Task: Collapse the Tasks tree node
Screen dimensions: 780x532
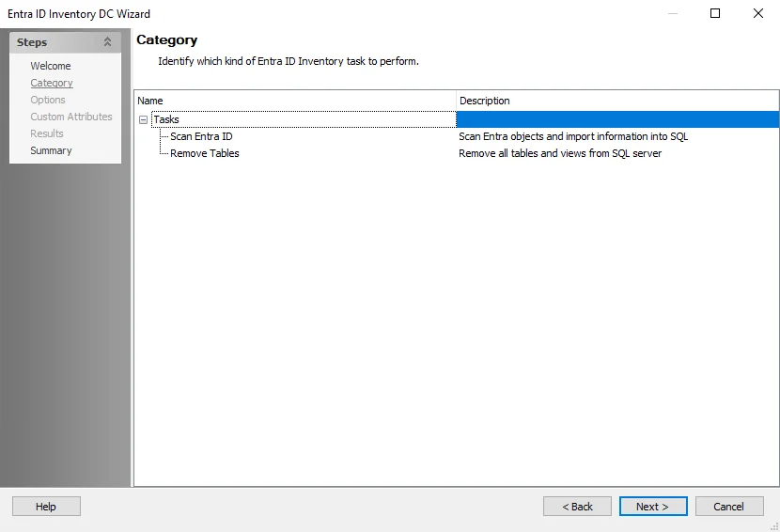Action: [143, 120]
